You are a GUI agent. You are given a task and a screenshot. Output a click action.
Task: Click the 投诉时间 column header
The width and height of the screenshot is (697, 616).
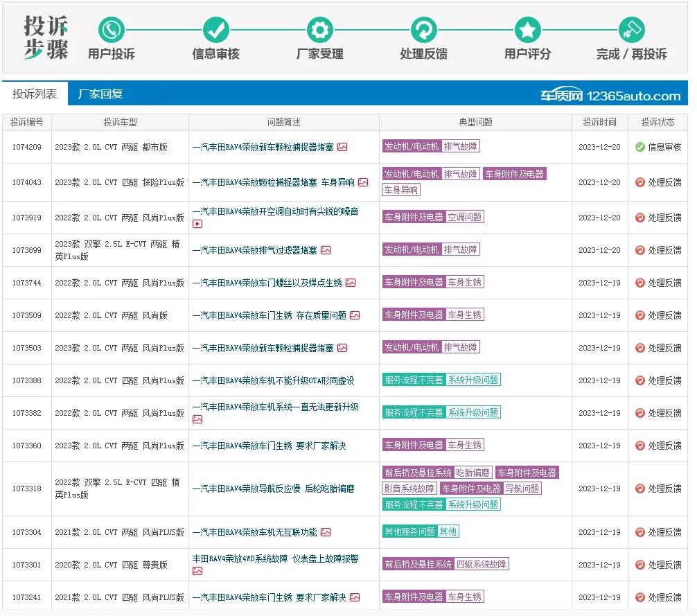(x=599, y=122)
